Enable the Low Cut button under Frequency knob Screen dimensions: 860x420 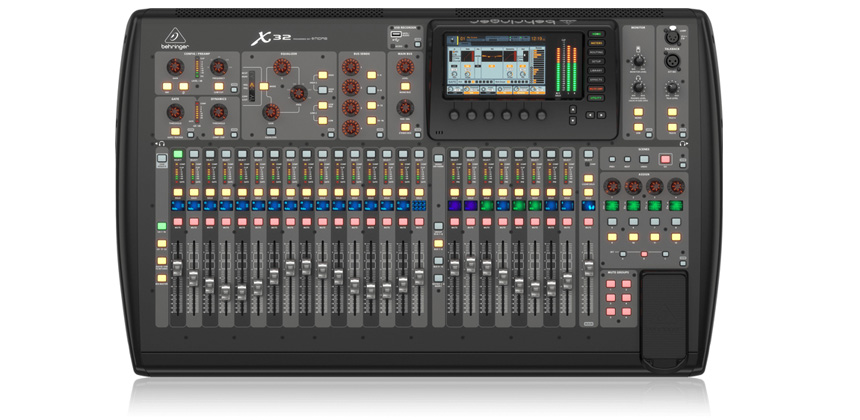click(x=218, y=86)
